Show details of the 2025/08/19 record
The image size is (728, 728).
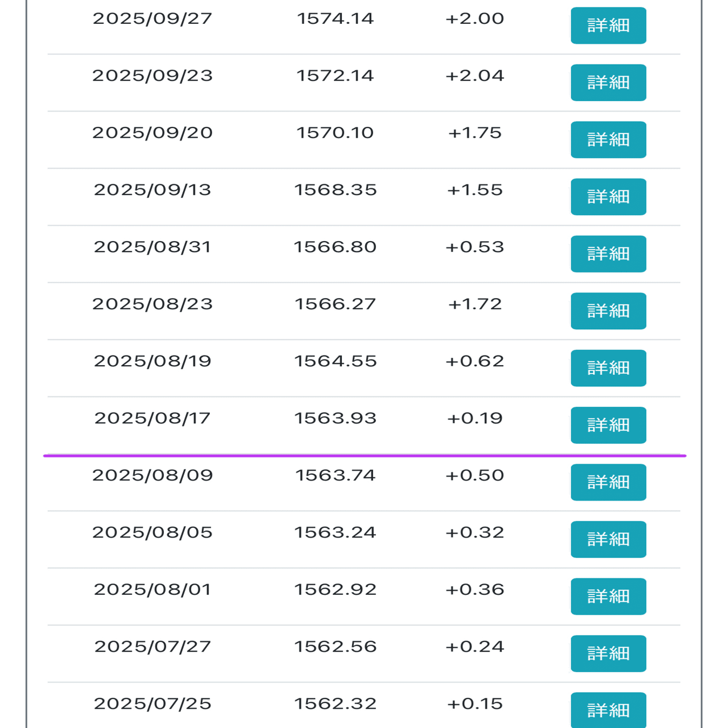[608, 368]
